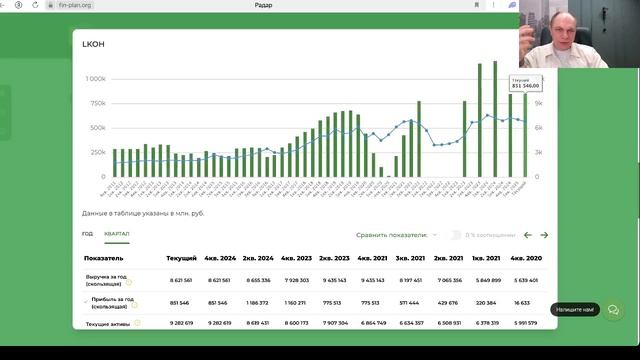Click the 6 864 749 current assets cell
The image size is (640, 360).
point(373,323)
